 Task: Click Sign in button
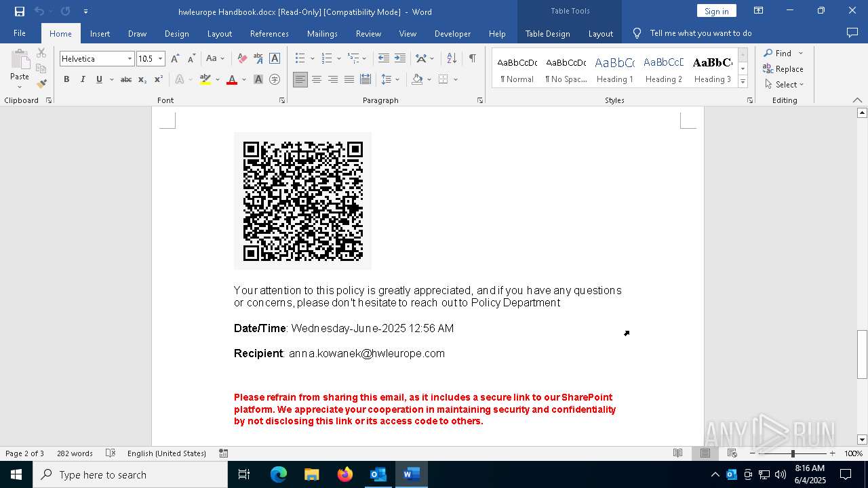(716, 11)
